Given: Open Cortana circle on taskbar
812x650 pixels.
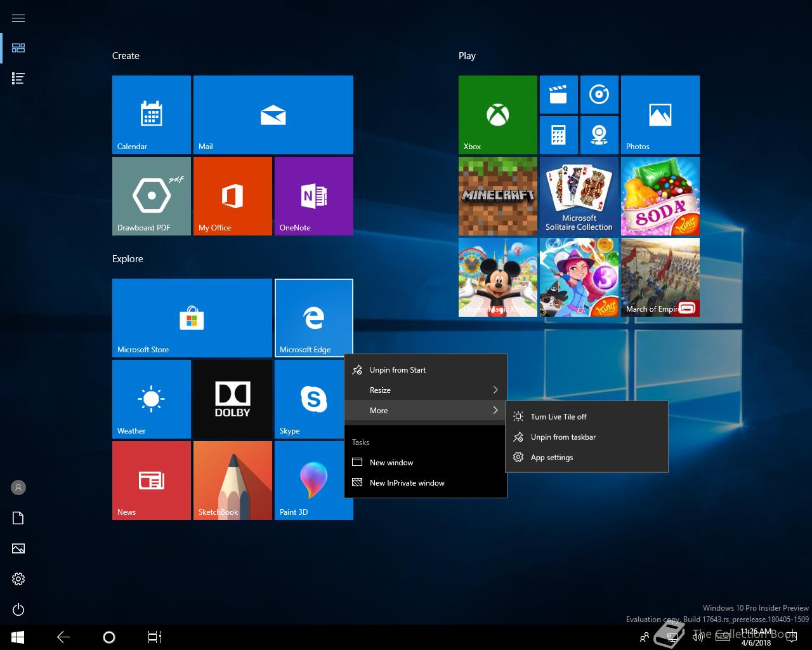Looking at the screenshot, I should 109,637.
